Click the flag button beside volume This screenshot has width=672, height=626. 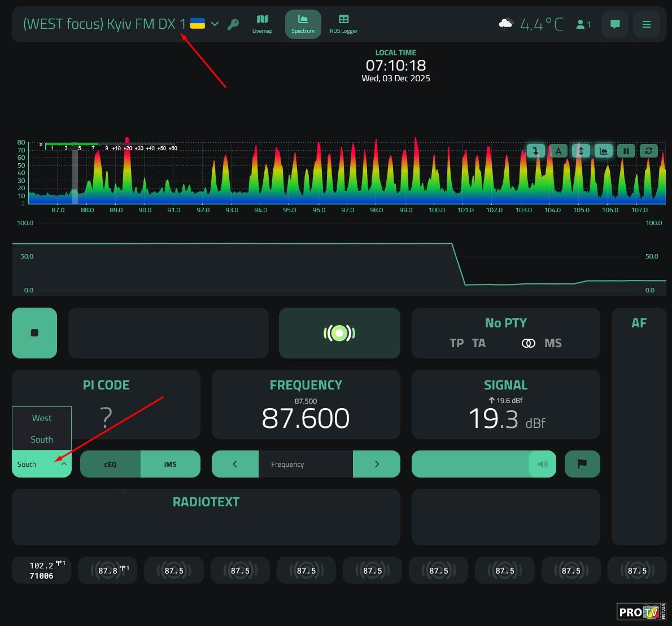point(582,464)
